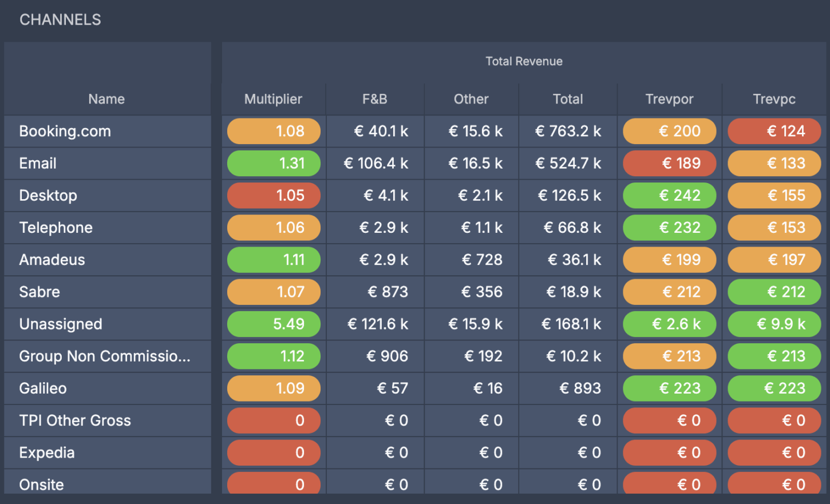This screenshot has width=830, height=504.
Task: Click the truncated Group Non Commissio... row
Action: point(105,356)
